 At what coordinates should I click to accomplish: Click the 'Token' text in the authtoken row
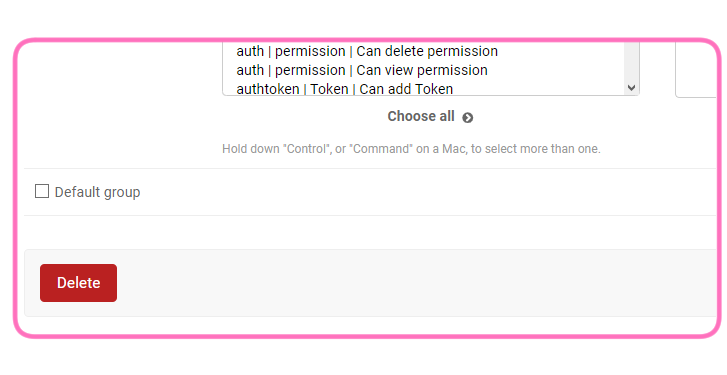329,89
